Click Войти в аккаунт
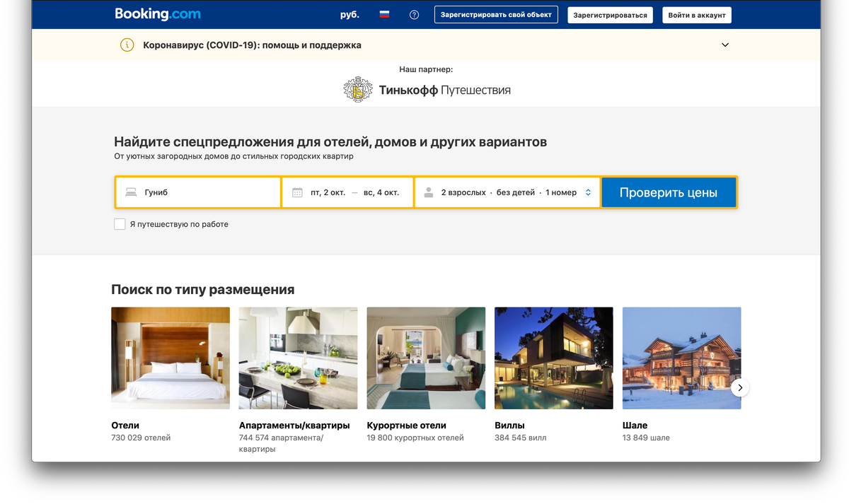The height and width of the screenshot is (504, 849). pyautogui.click(x=696, y=14)
